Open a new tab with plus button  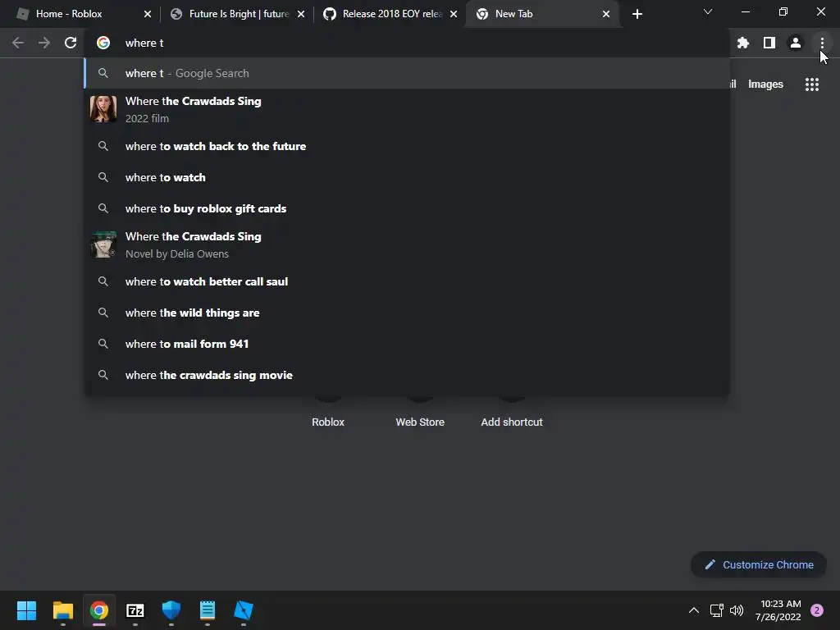[x=637, y=14]
